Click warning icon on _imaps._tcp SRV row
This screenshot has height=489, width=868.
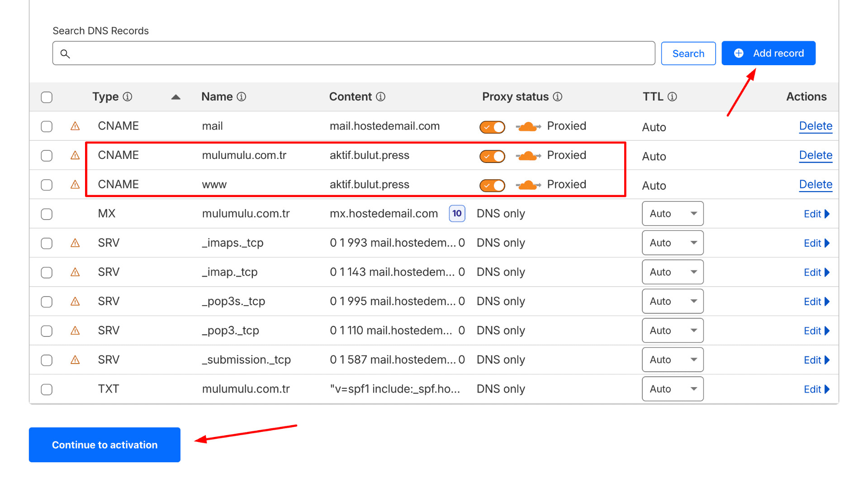[75, 244]
